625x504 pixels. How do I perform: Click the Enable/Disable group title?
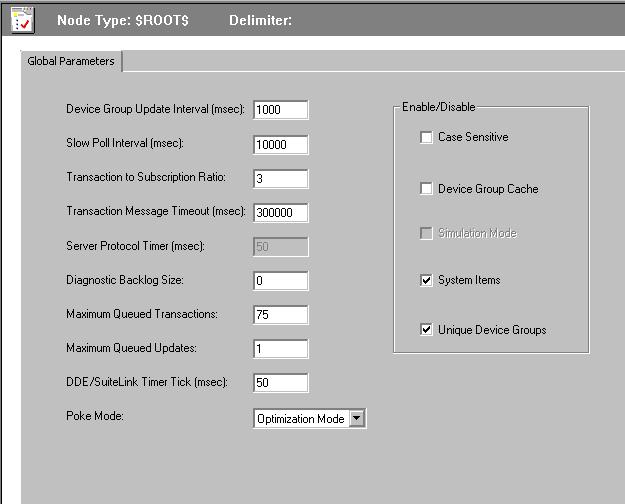tap(439, 107)
